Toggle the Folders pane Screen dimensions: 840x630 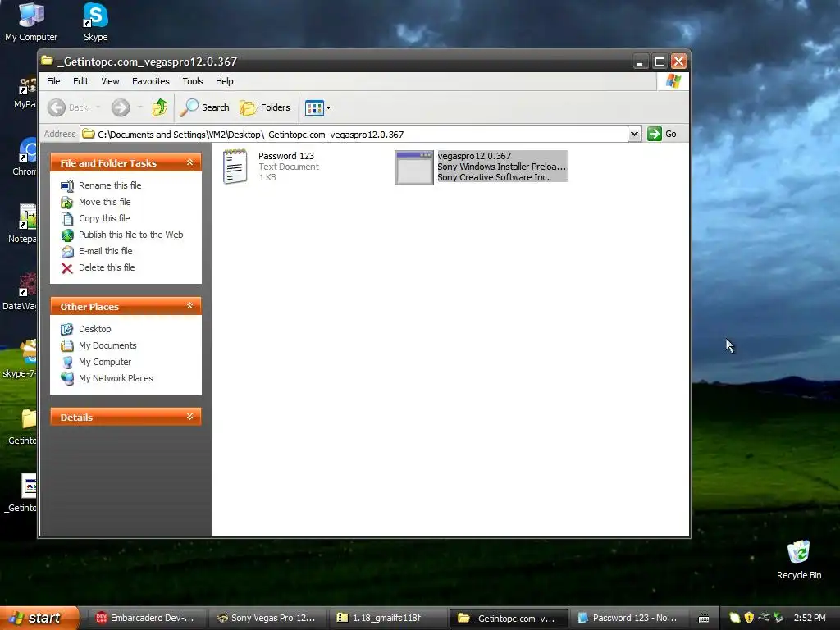point(265,107)
